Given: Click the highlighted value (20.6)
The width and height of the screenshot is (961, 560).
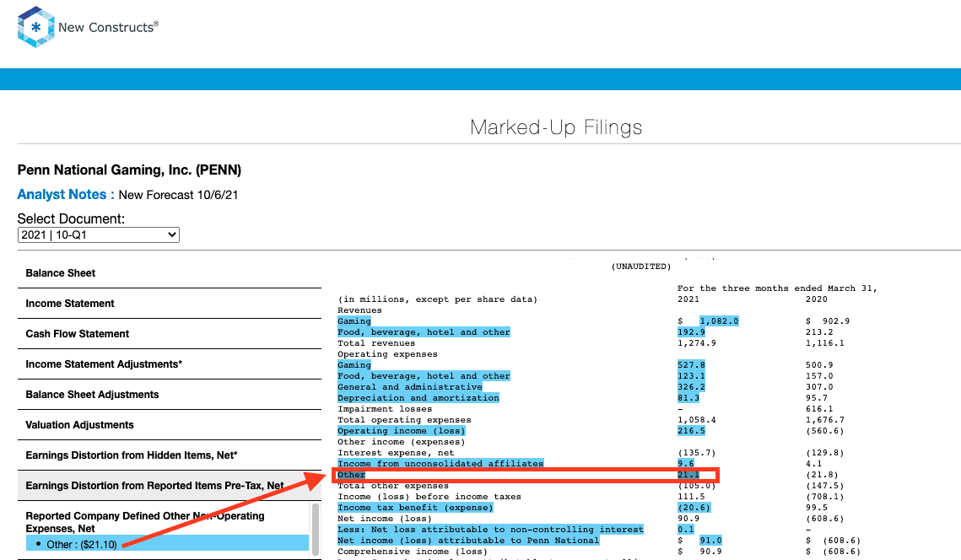Looking at the screenshot, I should 694,508.
